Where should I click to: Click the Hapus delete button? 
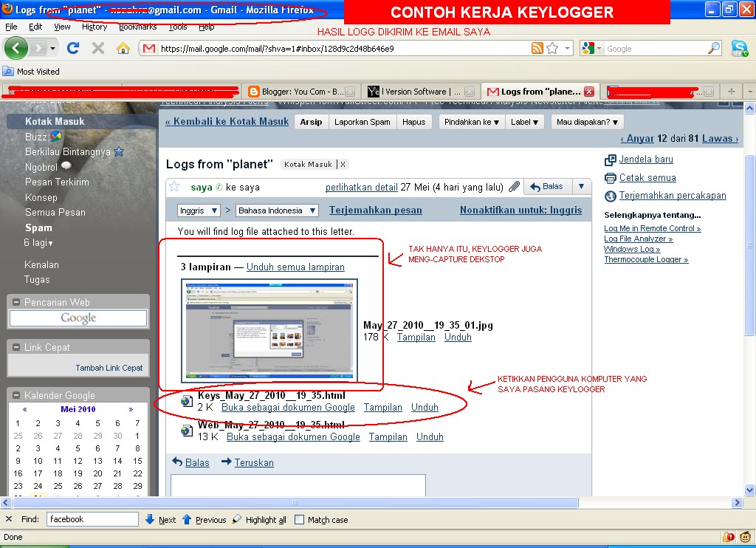[x=413, y=122]
